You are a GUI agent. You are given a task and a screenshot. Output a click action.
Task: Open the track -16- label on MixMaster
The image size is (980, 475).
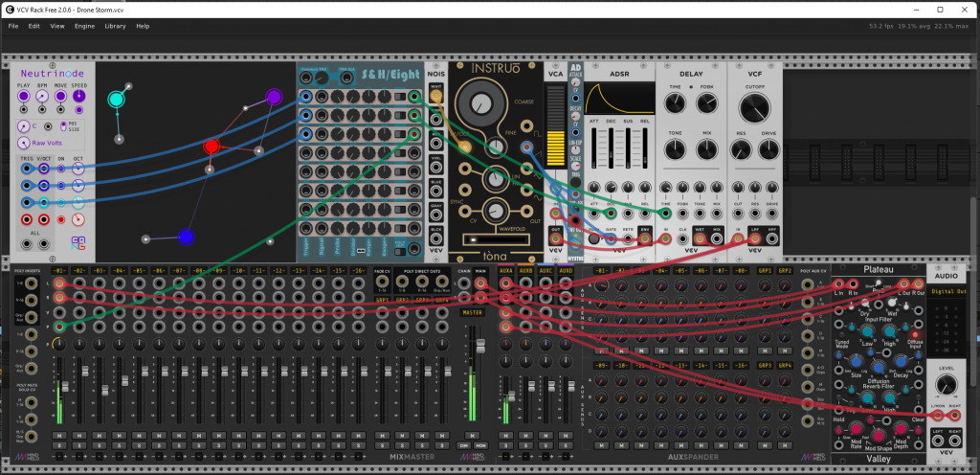pyautogui.click(x=358, y=271)
